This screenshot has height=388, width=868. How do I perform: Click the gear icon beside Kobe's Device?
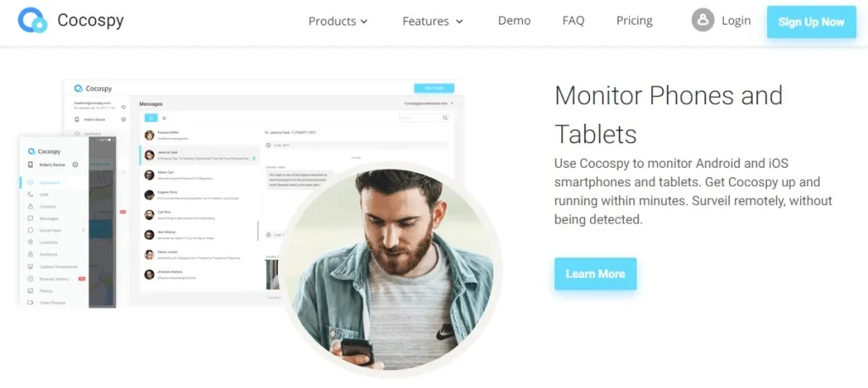point(124,119)
